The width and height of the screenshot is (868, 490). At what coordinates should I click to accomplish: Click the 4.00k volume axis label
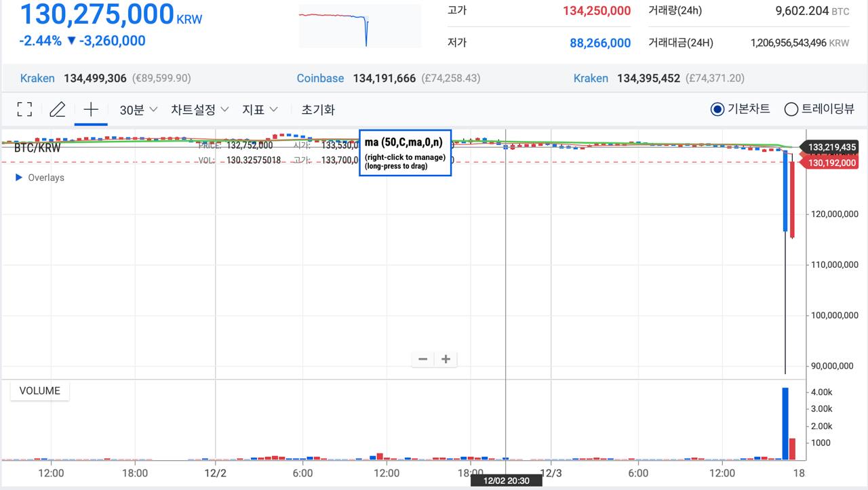pyautogui.click(x=821, y=392)
